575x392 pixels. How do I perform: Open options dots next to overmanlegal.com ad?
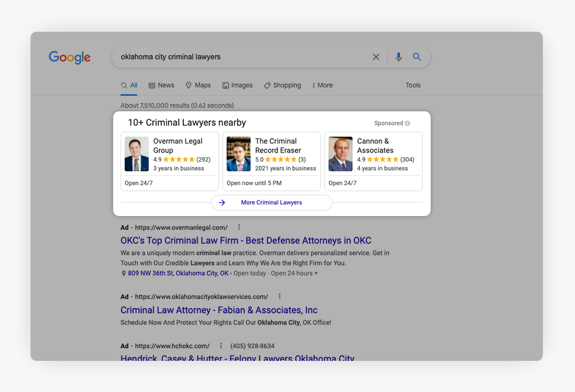click(239, 227)
